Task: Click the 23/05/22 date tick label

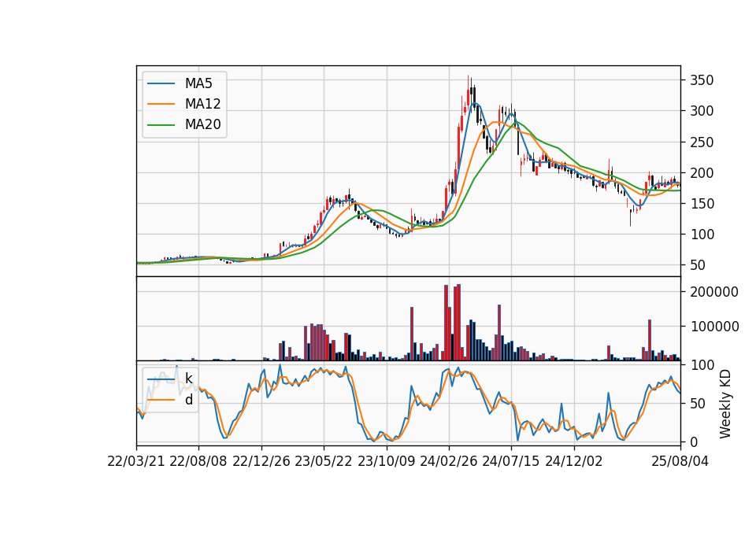Action: click(324, 461)
